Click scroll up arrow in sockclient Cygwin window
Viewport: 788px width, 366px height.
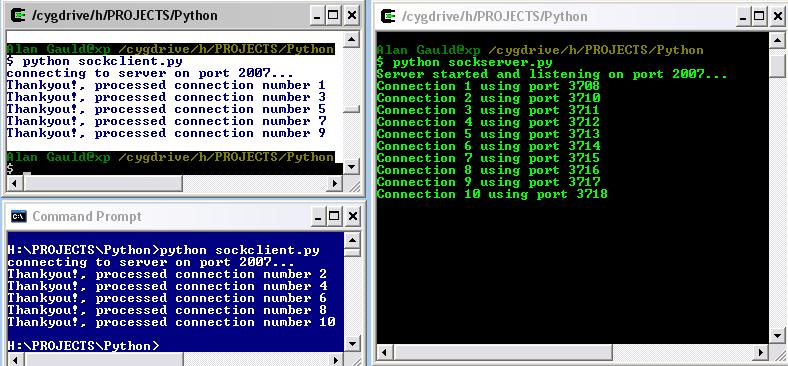(352, 40)
